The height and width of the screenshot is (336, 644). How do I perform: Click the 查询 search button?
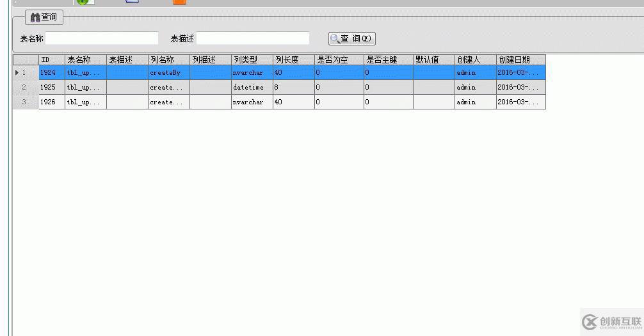tap(352, 38)
